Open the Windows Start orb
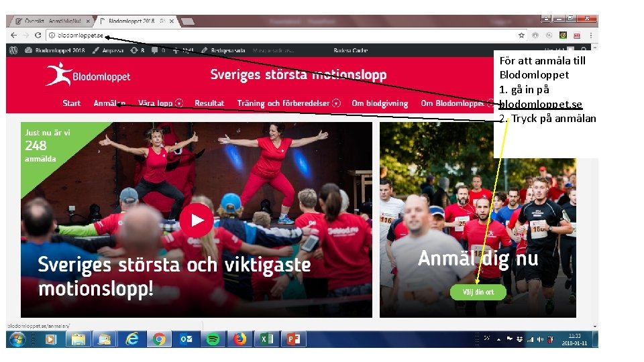The height and width of the screenshot is (362, 644). 17,339
